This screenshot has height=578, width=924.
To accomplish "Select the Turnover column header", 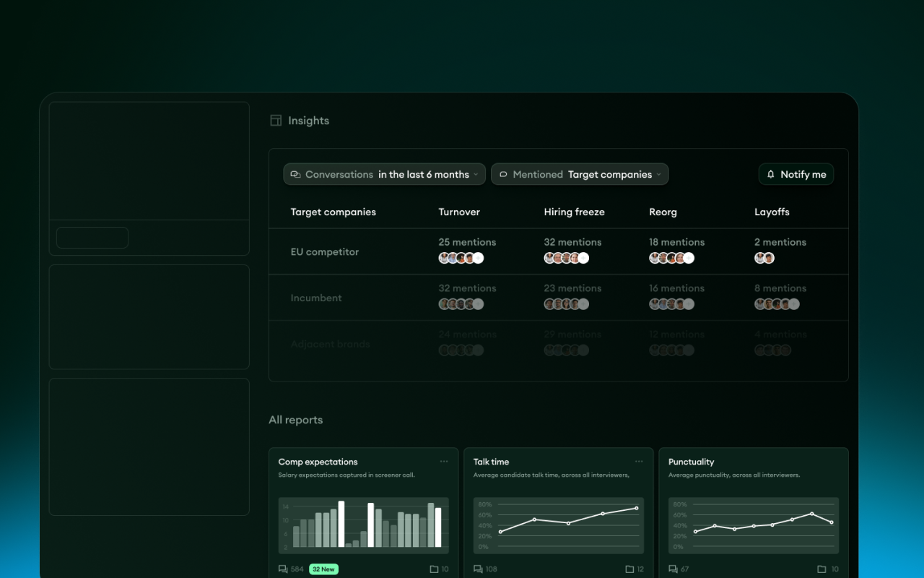I will pyautogui.click(x=459, y=212).
